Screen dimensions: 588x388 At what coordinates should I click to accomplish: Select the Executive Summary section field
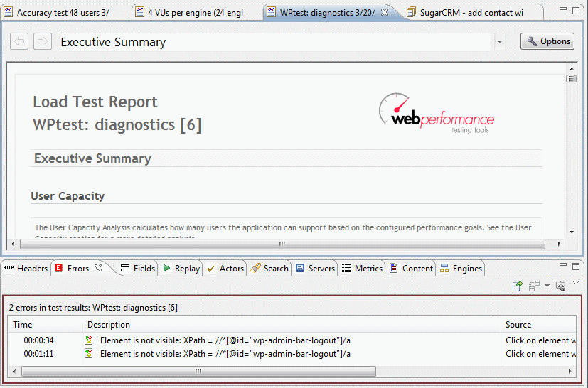274,42
